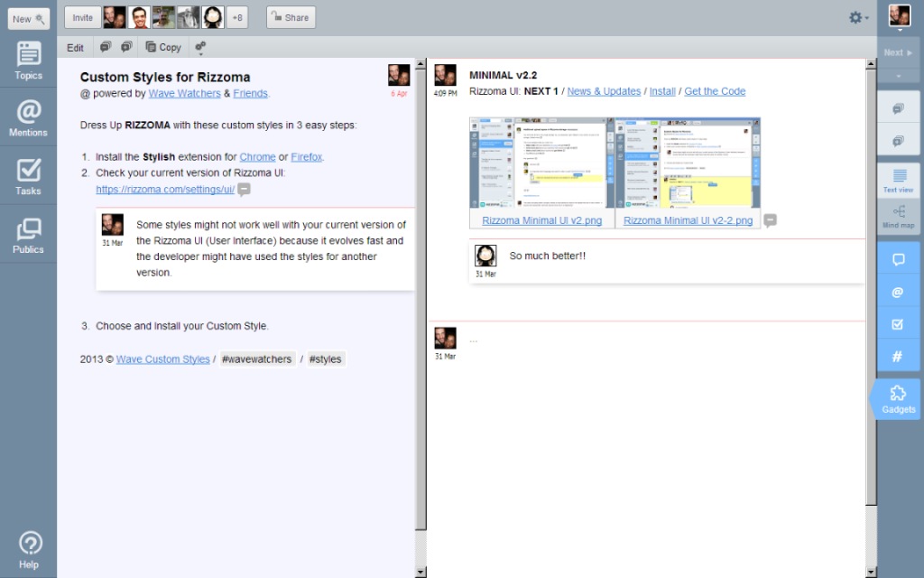
Task: Expand the arrow below Next button
Action: pos(898,76)
